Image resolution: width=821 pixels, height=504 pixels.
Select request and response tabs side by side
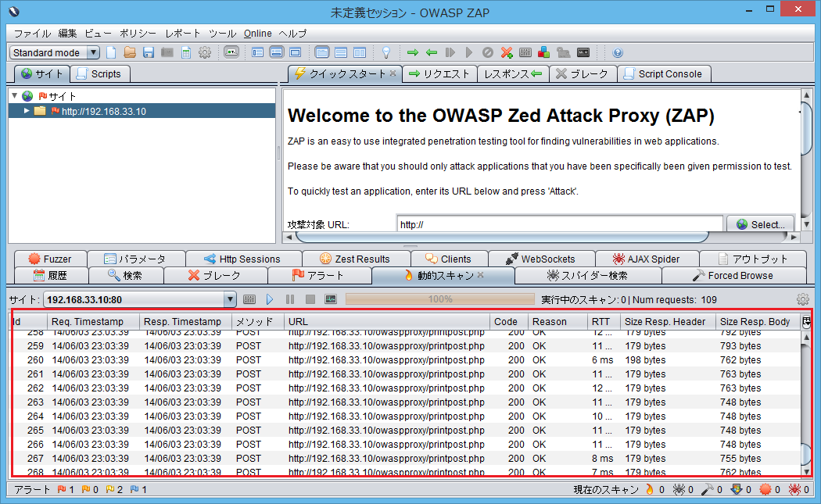click(322, 52)
